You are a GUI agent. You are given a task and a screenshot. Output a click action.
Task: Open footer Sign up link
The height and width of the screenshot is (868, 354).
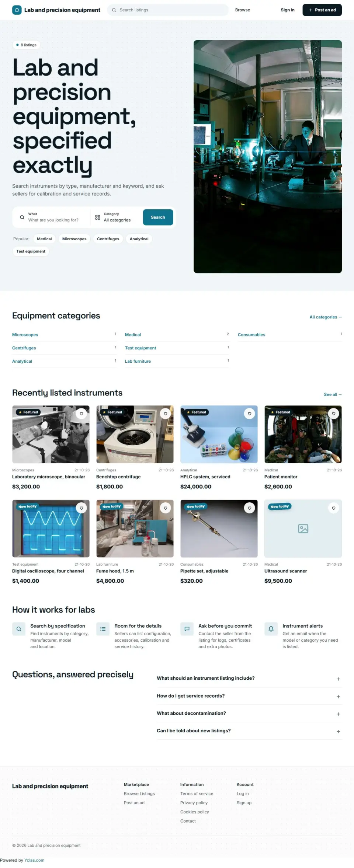click(x=244, y=803)
